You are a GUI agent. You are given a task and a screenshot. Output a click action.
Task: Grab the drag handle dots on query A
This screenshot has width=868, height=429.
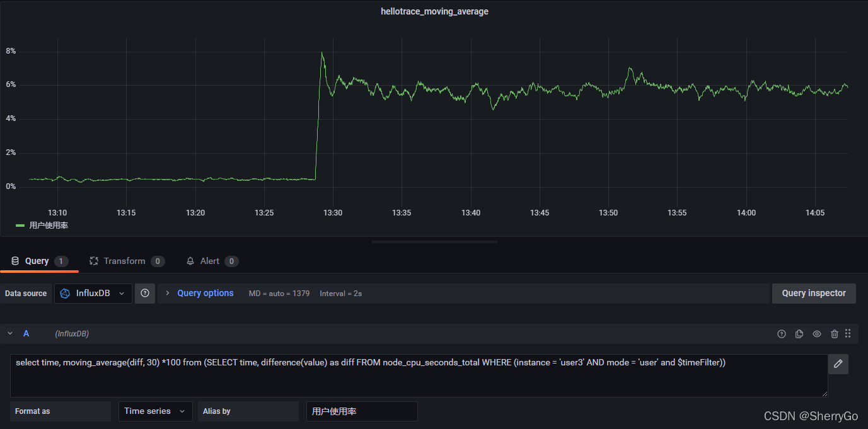[x=848, y=333]
